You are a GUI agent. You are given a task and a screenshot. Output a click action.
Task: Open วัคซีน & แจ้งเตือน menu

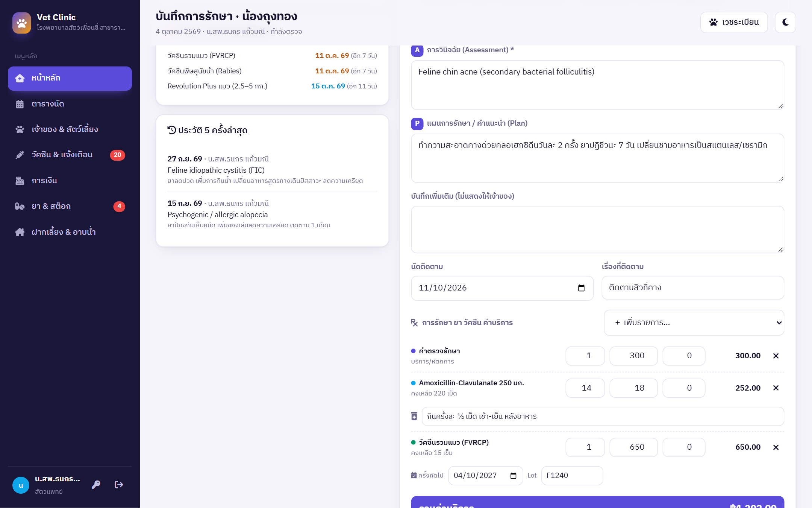(70, 155)
